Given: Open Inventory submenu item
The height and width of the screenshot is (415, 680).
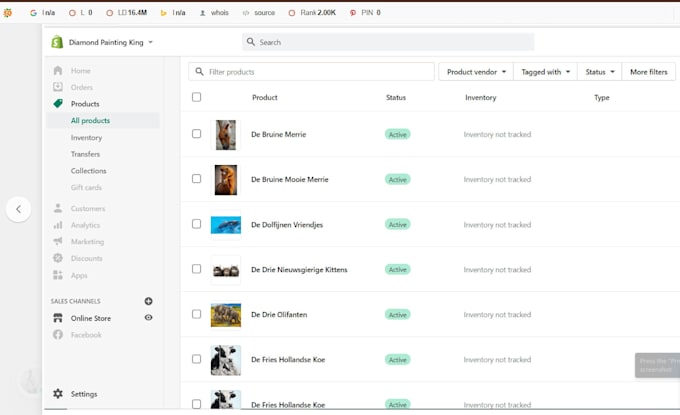Looking at the screenshot, I should pos(86,137).
